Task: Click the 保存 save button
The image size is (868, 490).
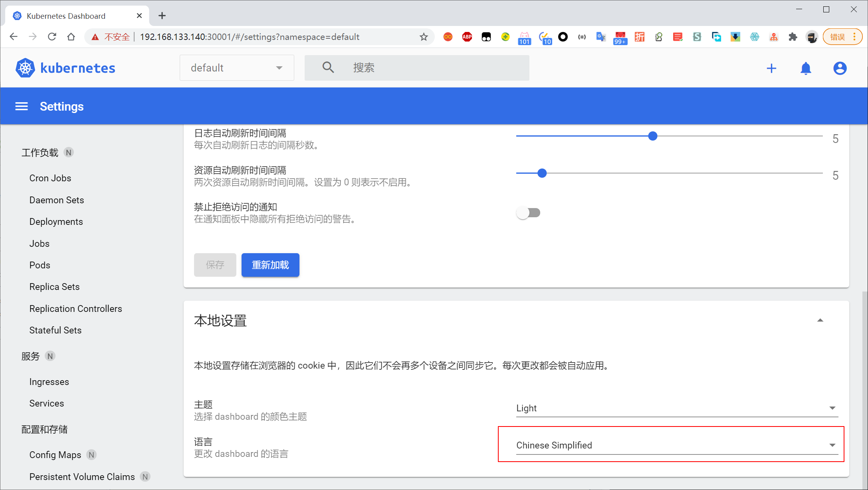Action: click(x=215, y=265)
